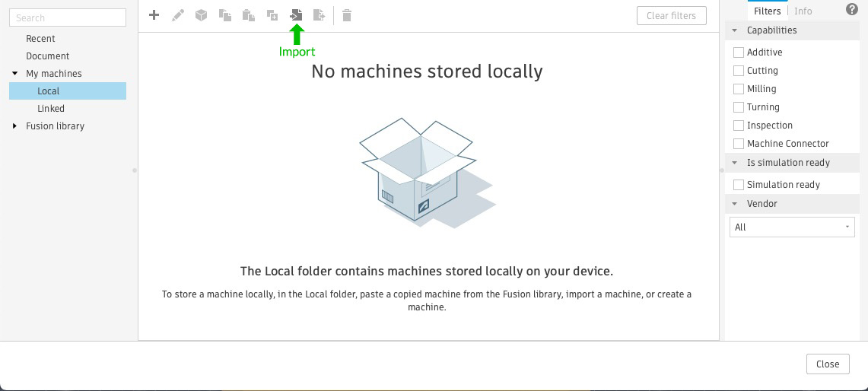Screen dimensions: 868x391
Task: Open the Vendor dropdown set to All
Action: (791, 227)
